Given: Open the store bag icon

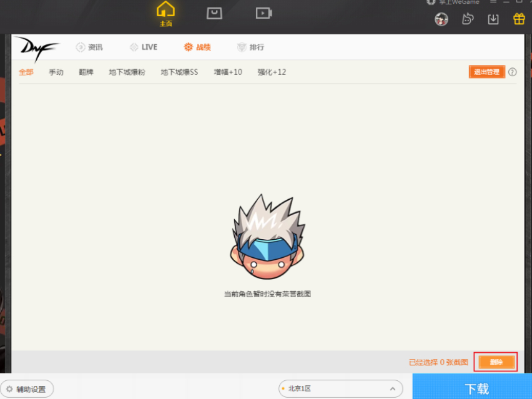Looking at the screenshot, I should pos(214,13).
